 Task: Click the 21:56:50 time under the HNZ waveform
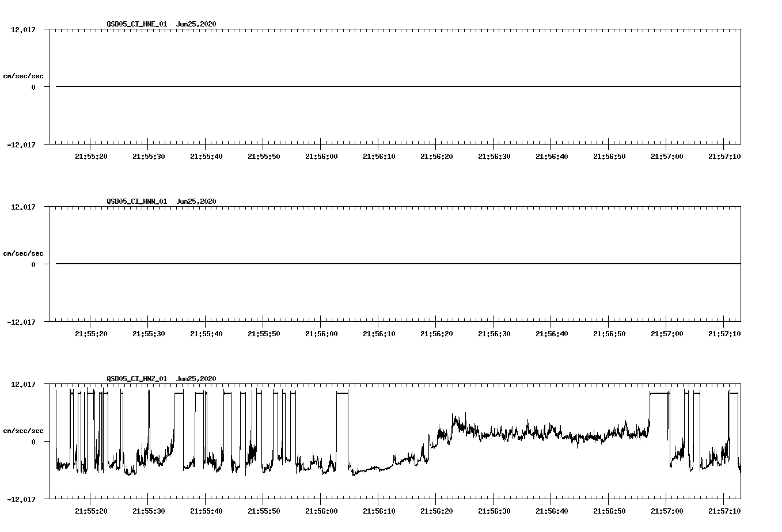(x=609, y=511)
